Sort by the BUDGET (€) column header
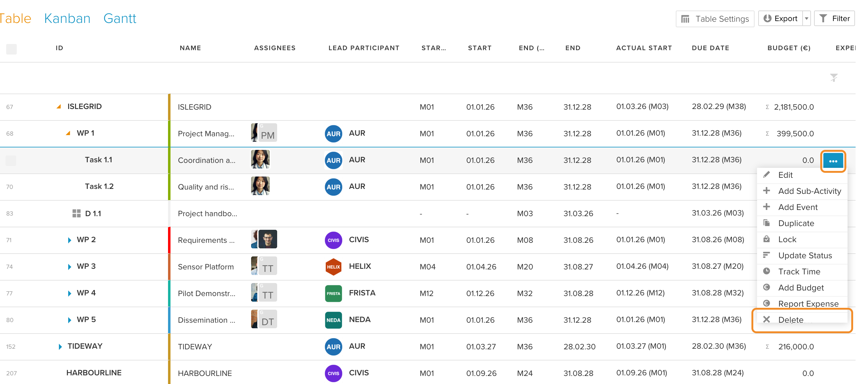 [789, 48]
